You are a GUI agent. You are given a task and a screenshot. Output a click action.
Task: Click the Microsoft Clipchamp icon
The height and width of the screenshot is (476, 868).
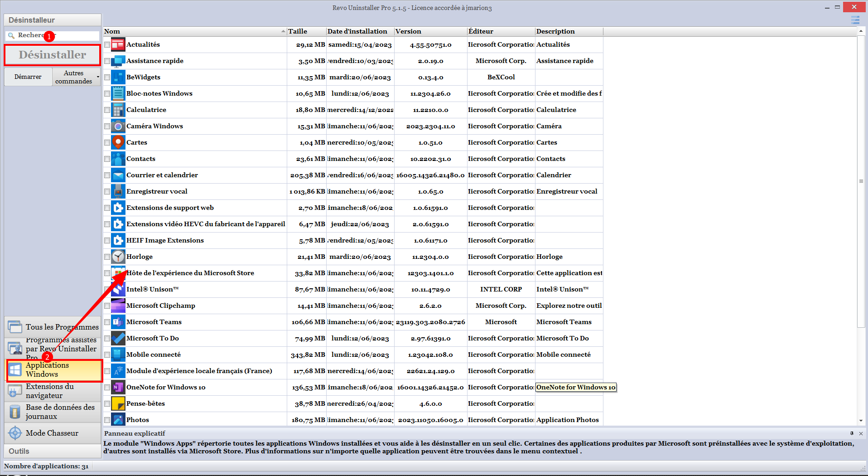(x=118, y=306)
